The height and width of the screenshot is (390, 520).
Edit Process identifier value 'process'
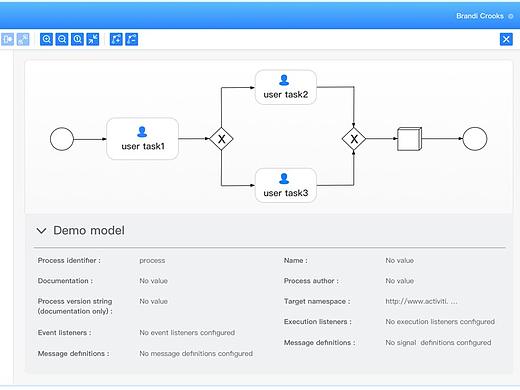[152, 261]
